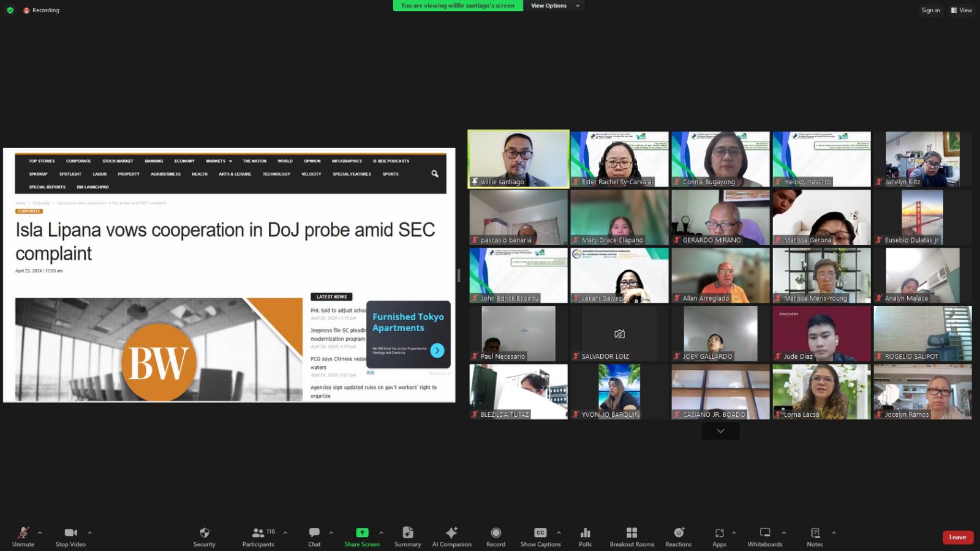This screenshot has height=551, width=980.
Task: Open 'PCG says Chinese vessels' news link
Action: pyautogui.click(x=338, y=363)
